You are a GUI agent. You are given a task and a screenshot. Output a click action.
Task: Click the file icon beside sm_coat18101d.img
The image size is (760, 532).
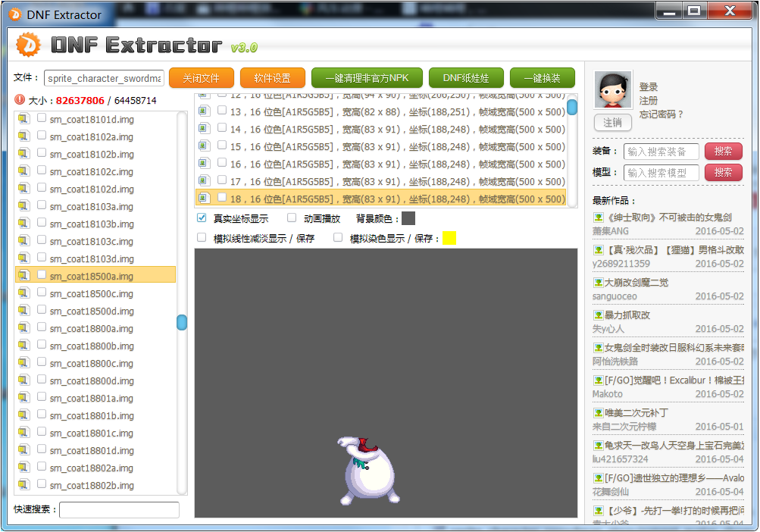pyautogui.click(x=23, y=119)
